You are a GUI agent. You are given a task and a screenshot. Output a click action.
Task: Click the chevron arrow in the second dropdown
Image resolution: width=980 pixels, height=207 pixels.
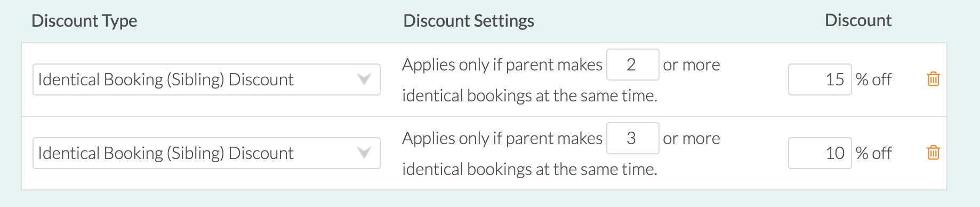[364, 153]
